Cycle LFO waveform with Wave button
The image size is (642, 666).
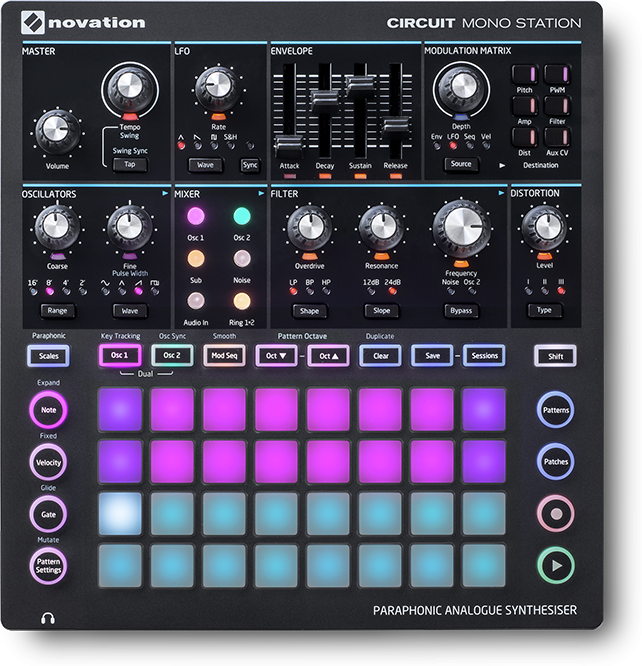pyautogui.click(x=205, y=165)
